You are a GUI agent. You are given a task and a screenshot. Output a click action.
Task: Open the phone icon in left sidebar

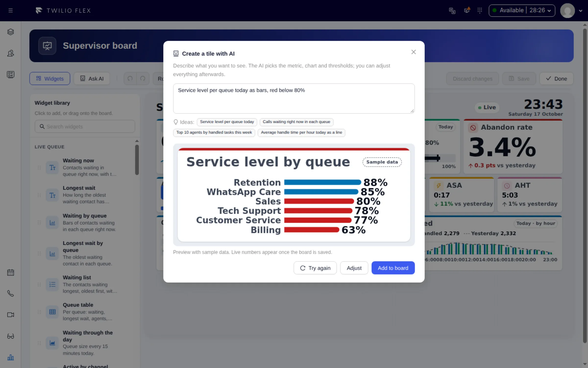[11, 294]
